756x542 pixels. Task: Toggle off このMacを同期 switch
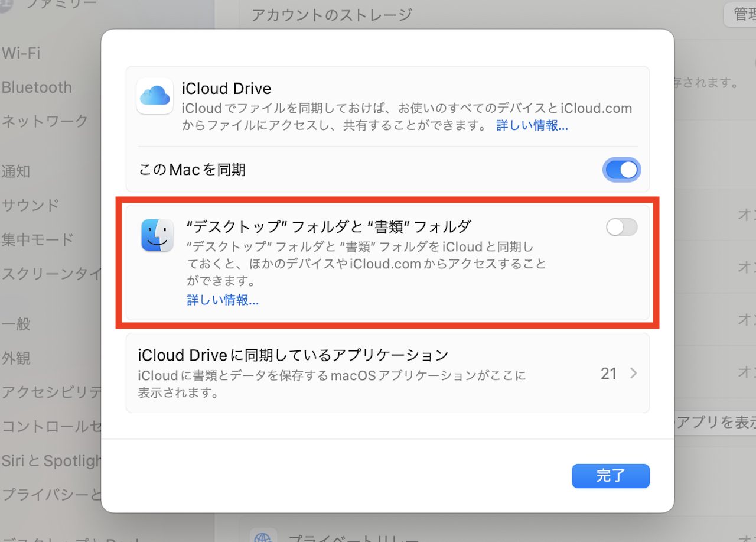[x=621, y=170]
